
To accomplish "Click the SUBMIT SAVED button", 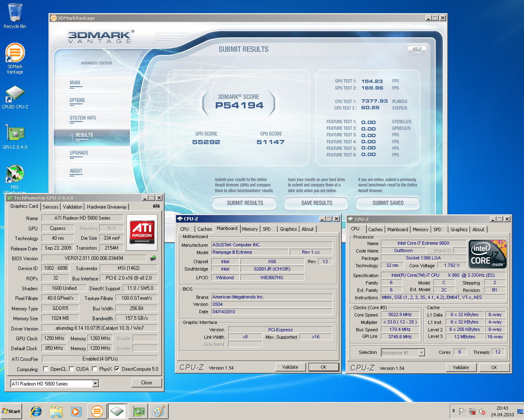I will 388,203.
